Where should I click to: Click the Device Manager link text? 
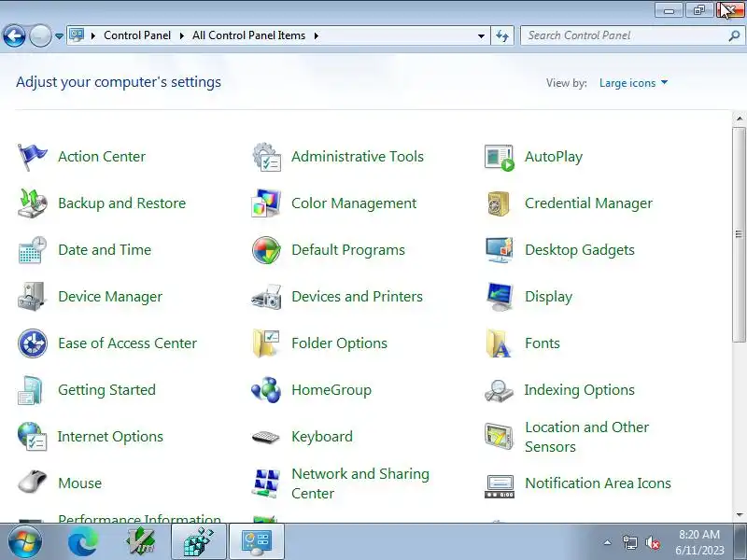click(x=110, y=297)
